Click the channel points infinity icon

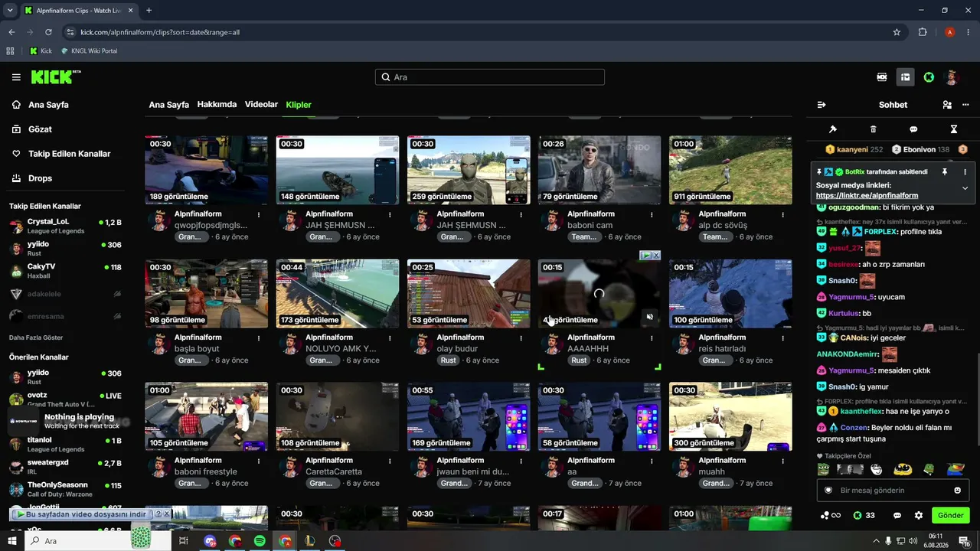[831, 516]
